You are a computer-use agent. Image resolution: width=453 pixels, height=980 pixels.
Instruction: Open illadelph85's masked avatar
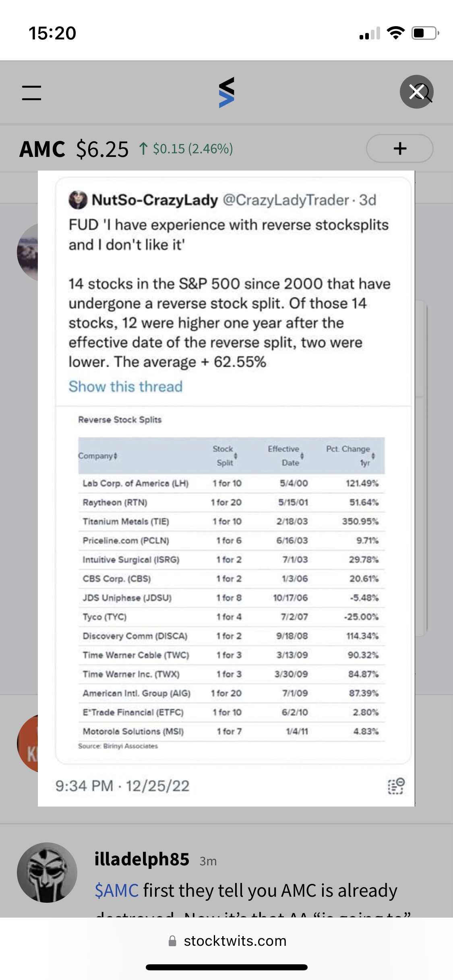pos(47,873)
